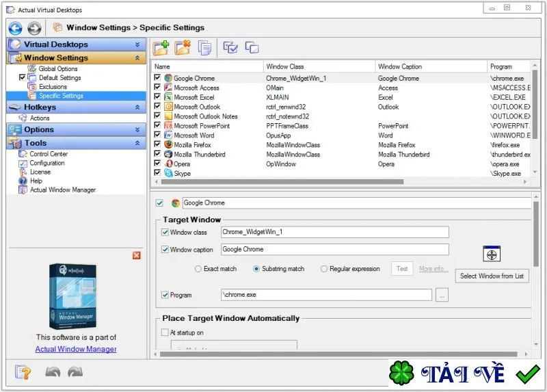Click the context help question icon

click(x=23, y=372)
